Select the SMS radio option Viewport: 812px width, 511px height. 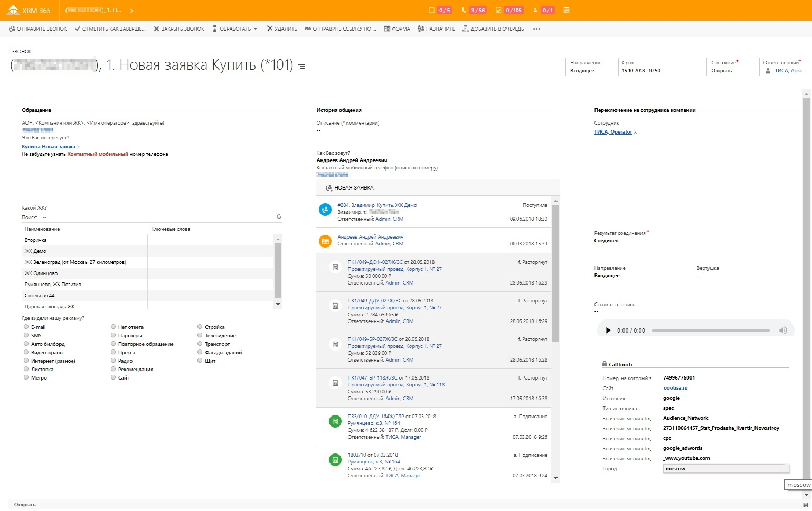[x=26, y=335]
